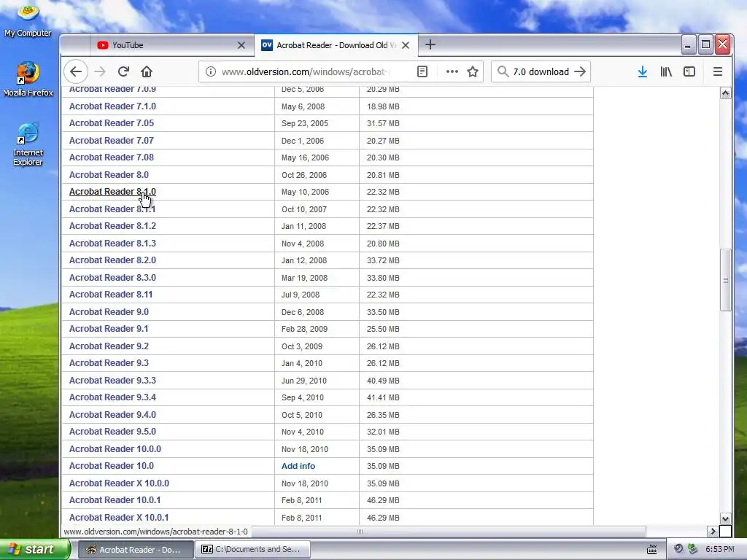Open the Windows start menu
This screenshot has width=747, height=560.
34,549
